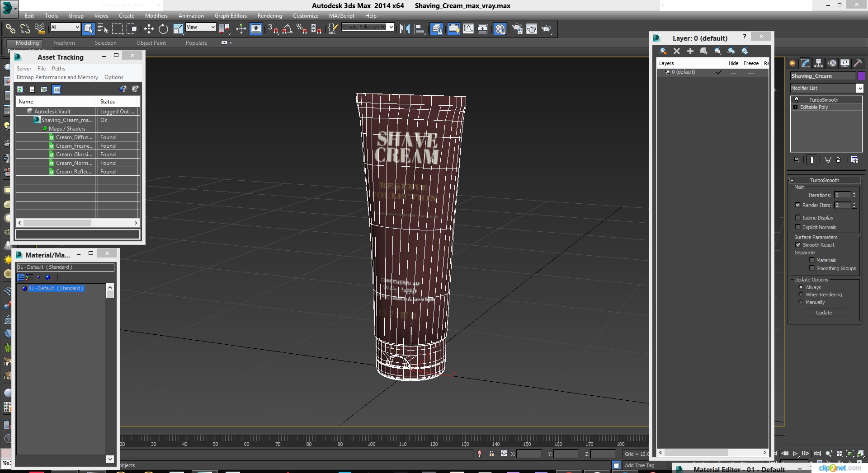Screen dimensions: 868x473
Task: Open Render Setup teapot icon
Action: click(517, 29)
